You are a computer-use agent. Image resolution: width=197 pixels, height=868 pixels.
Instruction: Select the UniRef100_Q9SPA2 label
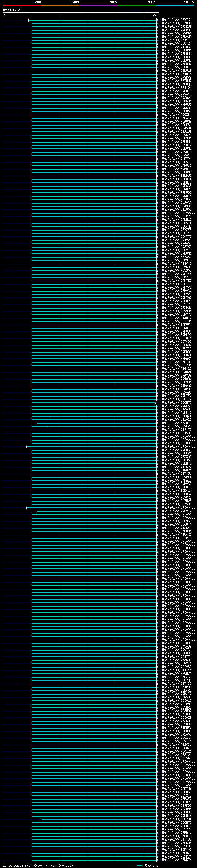(x=176, y=30)
